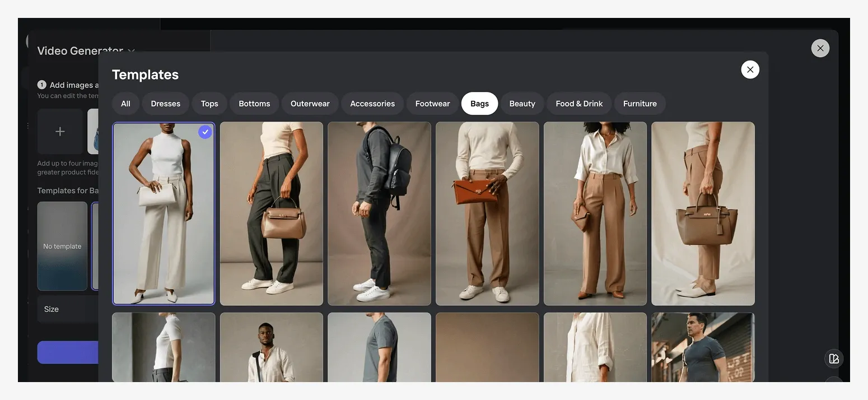Screen dimensions: 868x400
Task: Open the layout panel icon at bottom right
Action: pyautogui.click(x=834, y=359)
